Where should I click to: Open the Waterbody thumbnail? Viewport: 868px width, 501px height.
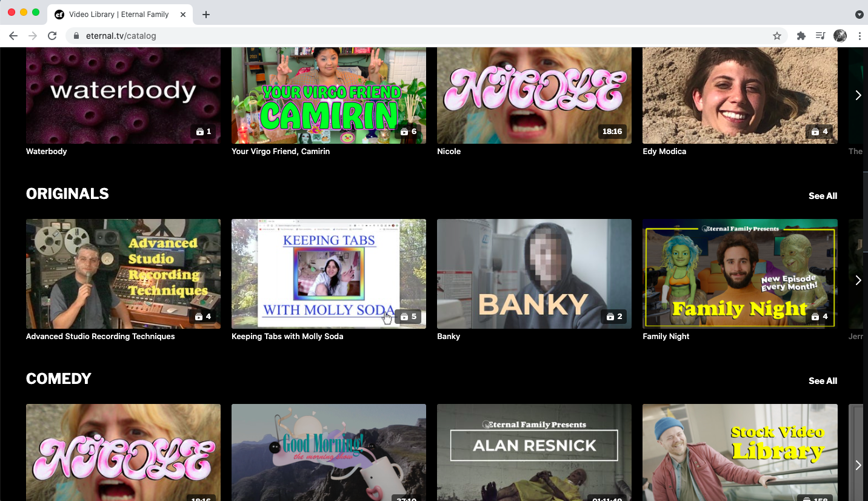[123, 95]
